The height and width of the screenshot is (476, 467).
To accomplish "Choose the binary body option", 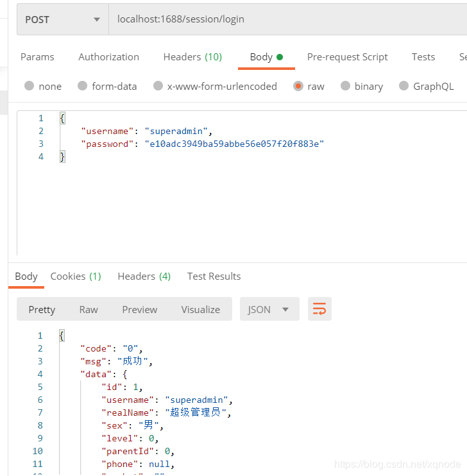I will point(346,86).
